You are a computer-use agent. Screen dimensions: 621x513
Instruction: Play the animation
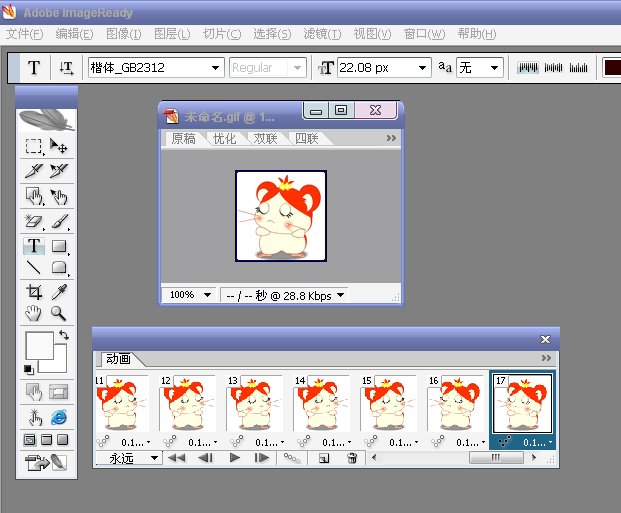(x=234, y=458)
